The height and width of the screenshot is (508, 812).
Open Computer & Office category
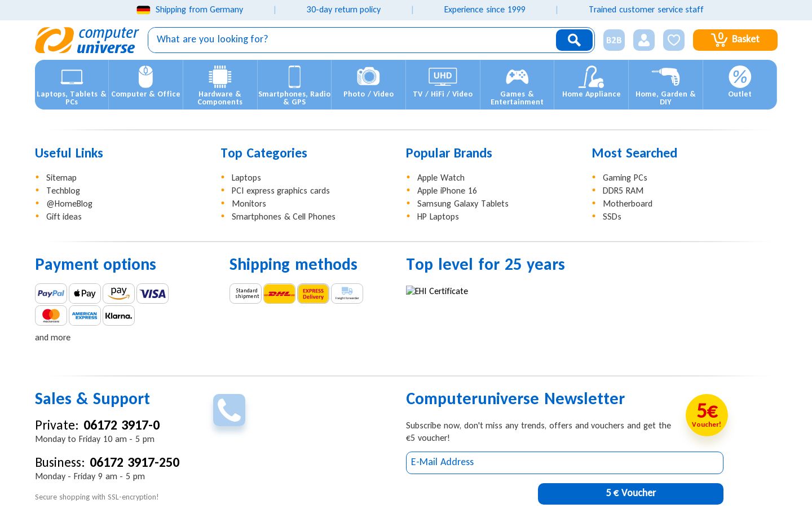click(x=145, y=85)
